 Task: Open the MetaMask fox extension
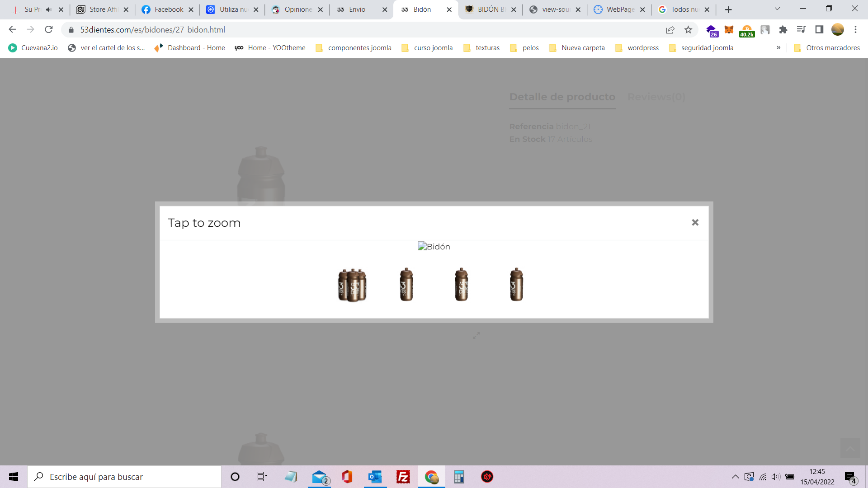tap(729, 30)
